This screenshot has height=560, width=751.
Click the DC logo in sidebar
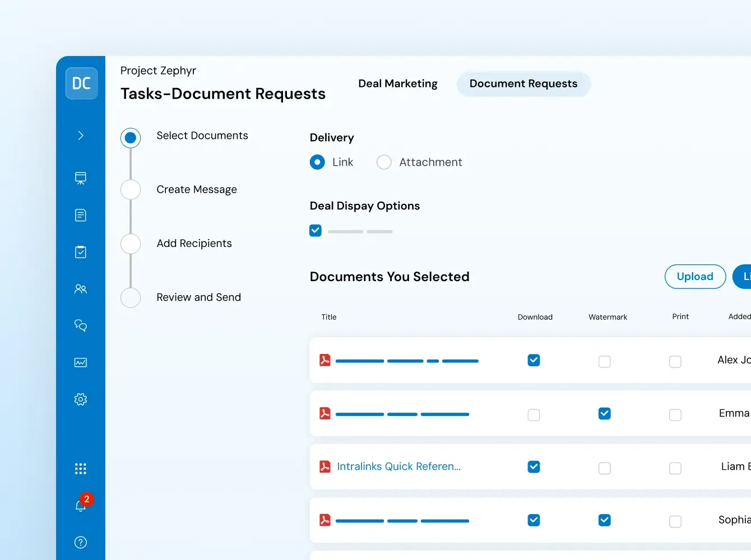click(81, 83)
